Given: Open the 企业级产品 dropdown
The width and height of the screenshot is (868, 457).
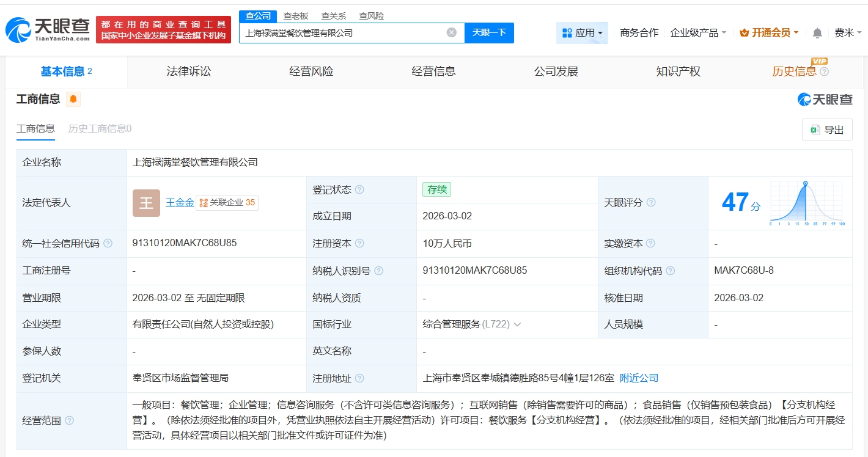Looking at the screenshot, I should point(696,32).
